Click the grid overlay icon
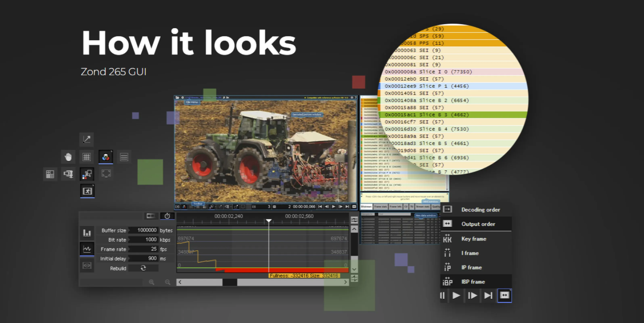 coord(87,157)
